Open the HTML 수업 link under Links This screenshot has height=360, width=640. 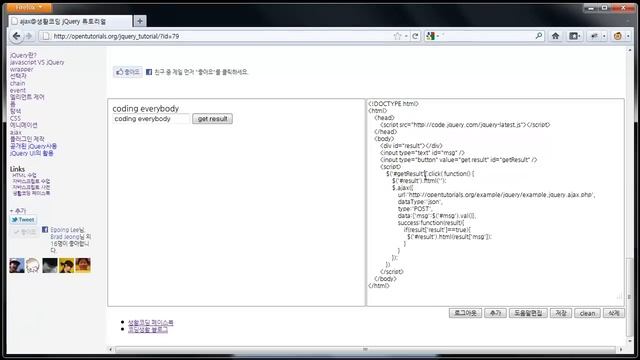click(24, 175)
